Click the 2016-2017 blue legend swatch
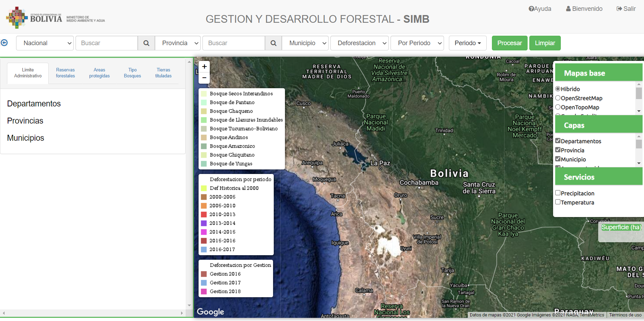644x321 pixels. 204,250
